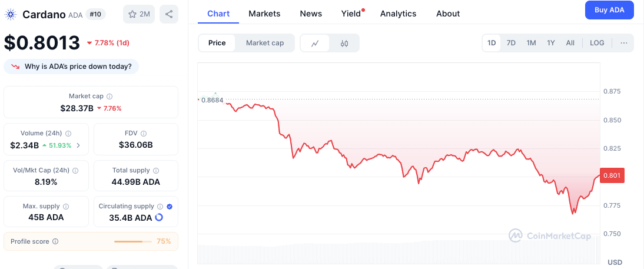644x269 pixels.
Task: Open more chart options ellipsis menu
Action: 624,43
